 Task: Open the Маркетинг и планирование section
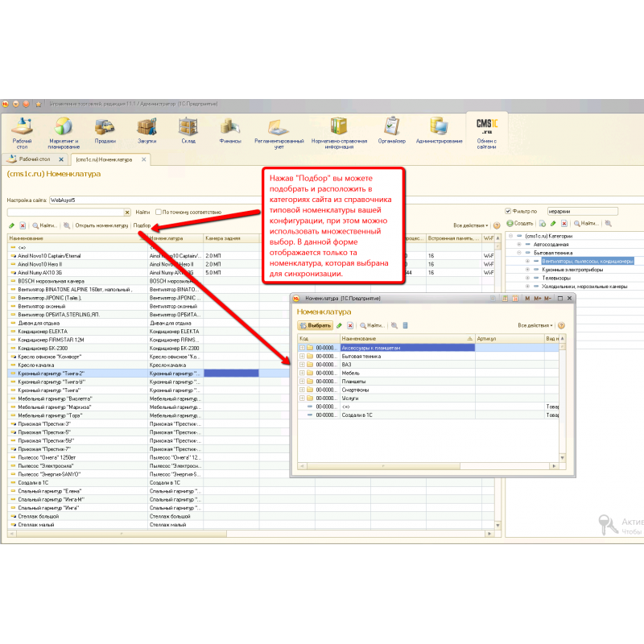pyautogui.click(x=64, y=133)
